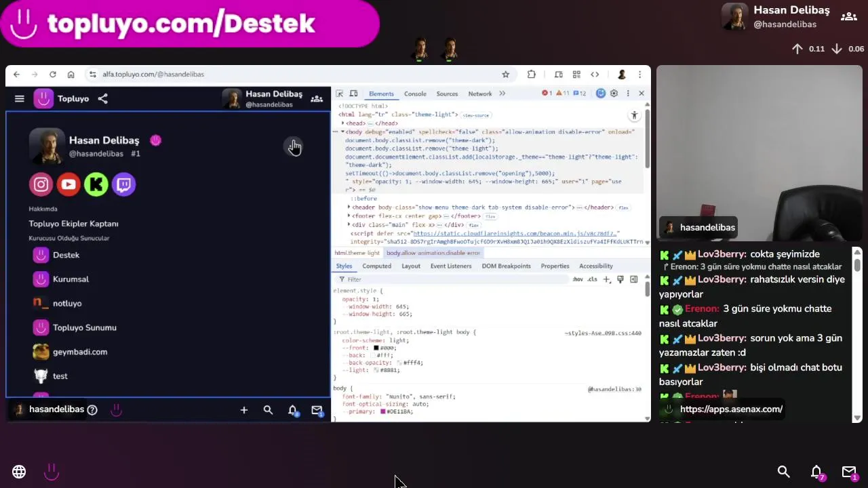Click the help question mark beside hasandelibas

(x=92, y=410)
